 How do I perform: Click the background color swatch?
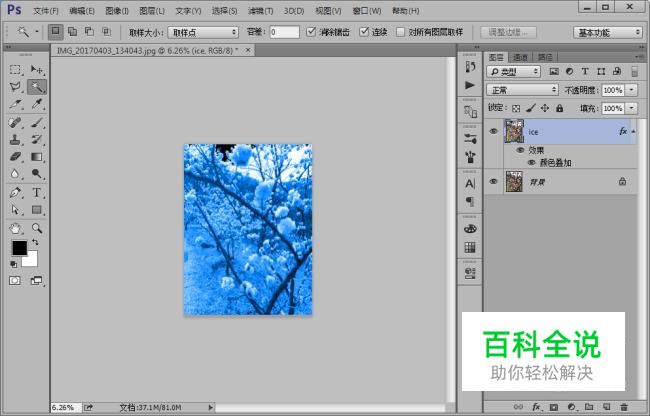click(32, 260)
